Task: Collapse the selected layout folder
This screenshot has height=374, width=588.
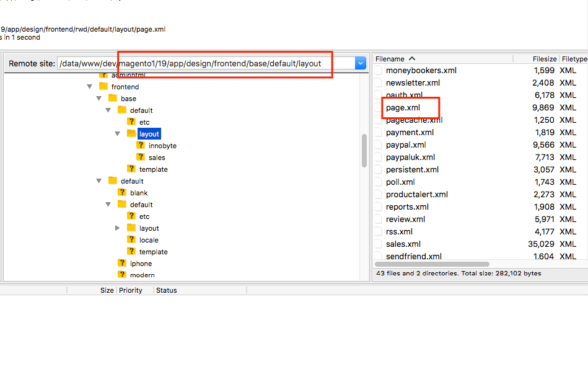Action: pos(118,134)
